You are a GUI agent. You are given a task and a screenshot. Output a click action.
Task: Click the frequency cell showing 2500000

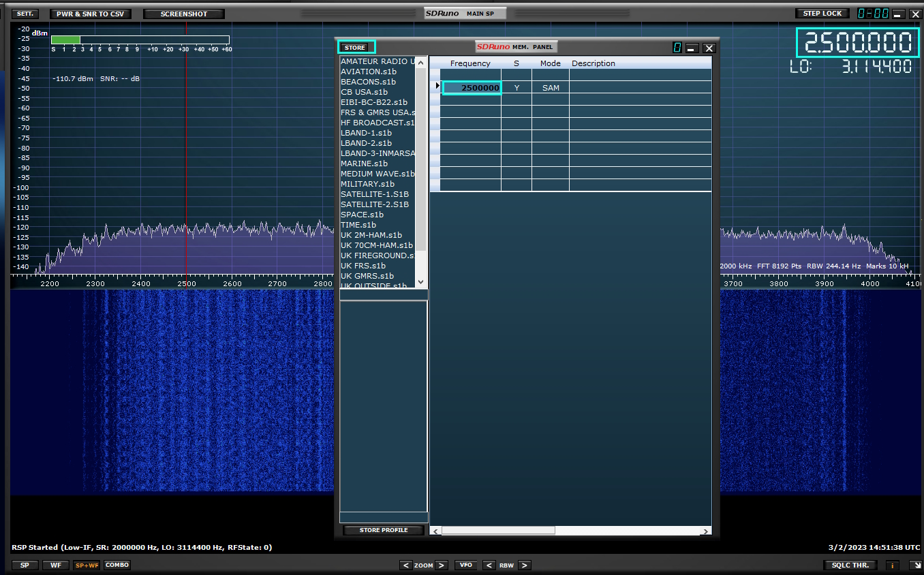[x=472, y=87]
